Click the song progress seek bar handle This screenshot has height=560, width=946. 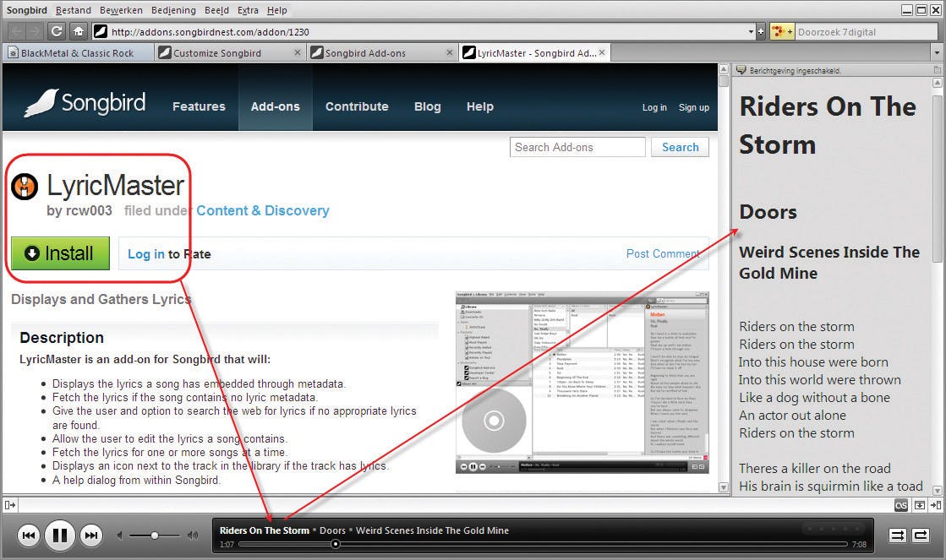pyautogui.click(x=336, y=544)
